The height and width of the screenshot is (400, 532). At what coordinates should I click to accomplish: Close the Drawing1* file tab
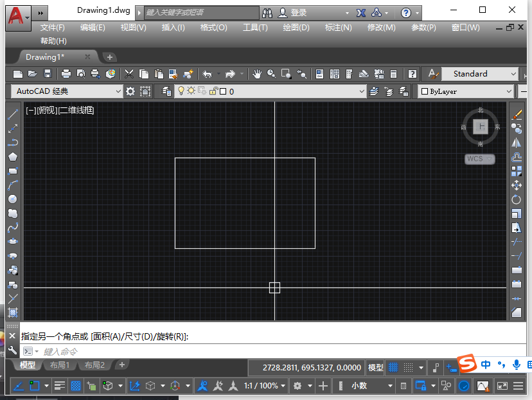[87, 57]
